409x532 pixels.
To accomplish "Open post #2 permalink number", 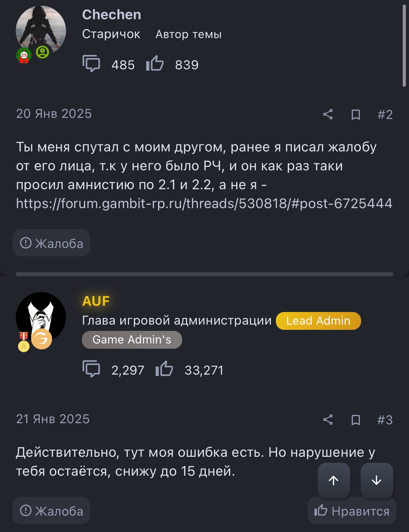I will coord(385,114).
